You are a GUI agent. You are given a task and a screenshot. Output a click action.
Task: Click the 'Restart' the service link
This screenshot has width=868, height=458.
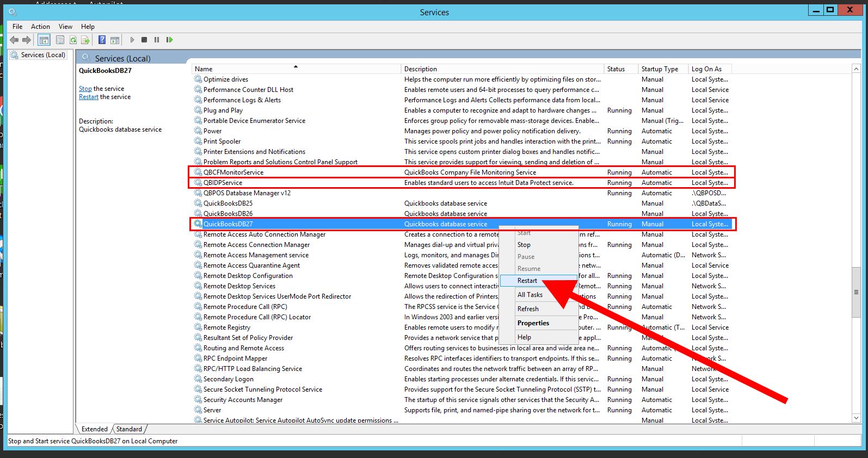point(89,97)
